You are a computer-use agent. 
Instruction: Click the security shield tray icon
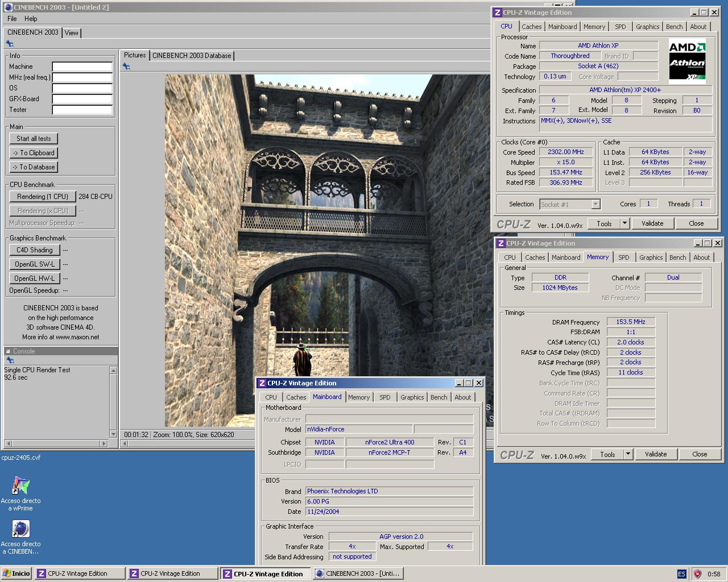pos(697,574)
